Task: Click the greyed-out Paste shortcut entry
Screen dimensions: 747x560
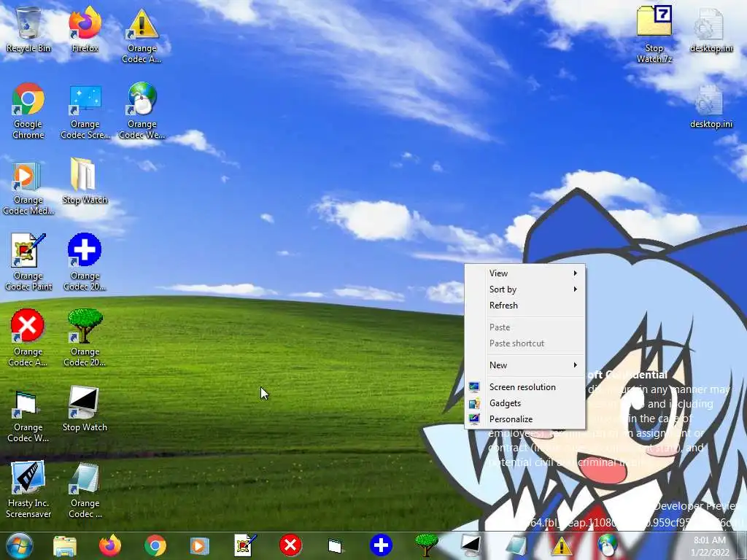Action: coord(525,343)
